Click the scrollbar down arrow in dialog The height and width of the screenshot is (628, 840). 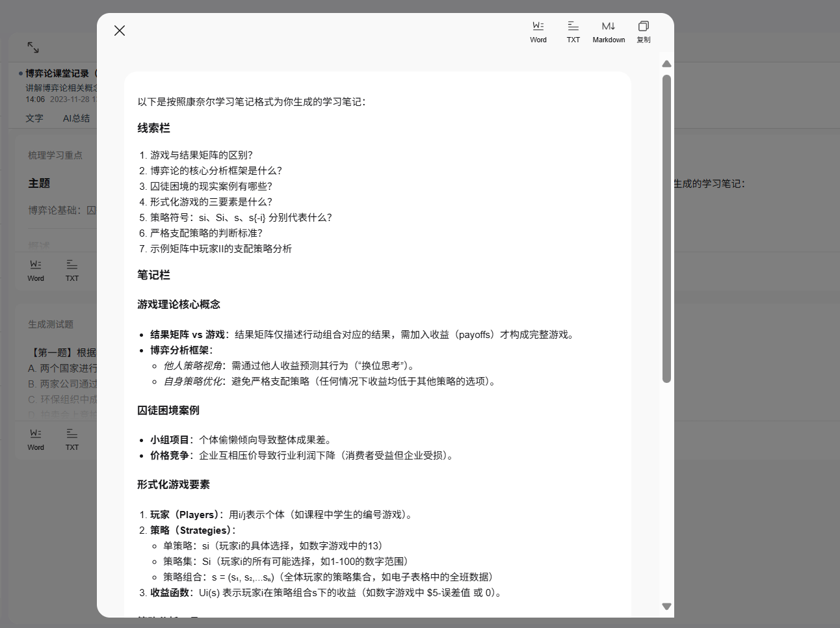[666, 606]
